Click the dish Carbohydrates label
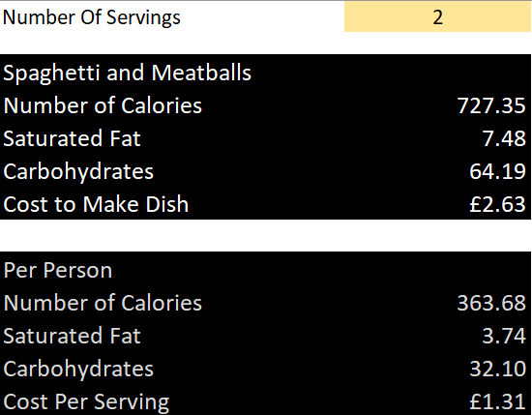 (78, 171)
